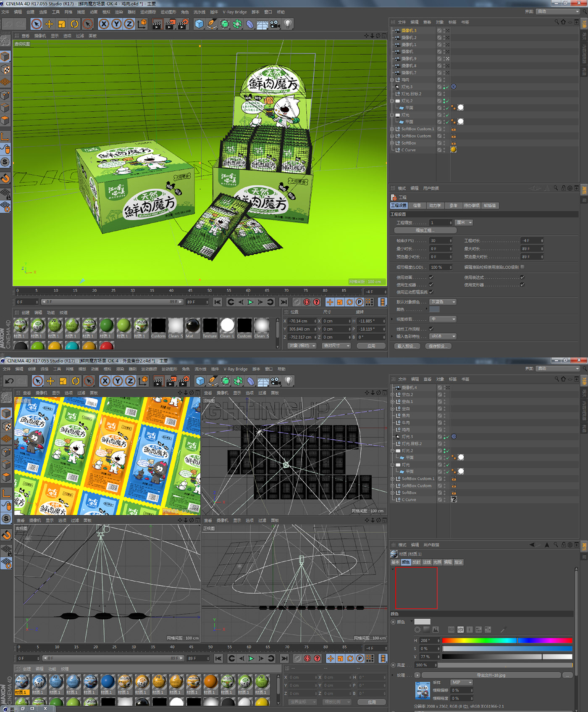The height and width of the screenshot is (712, 588).
Task: Select the Rotate tool in top window toolbar
Action: tap(74, 24)
